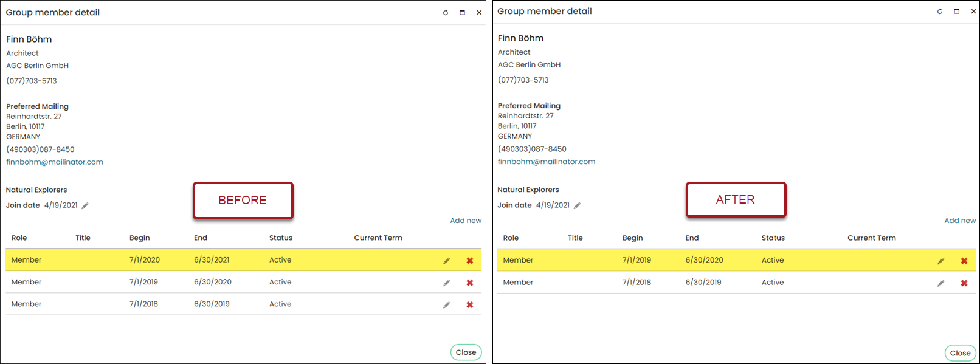Delete the 7/1/2018 Member row in AFTER window
Image resolution: width=980 pixels, height=364 pixels.
[x=964, y=283]
